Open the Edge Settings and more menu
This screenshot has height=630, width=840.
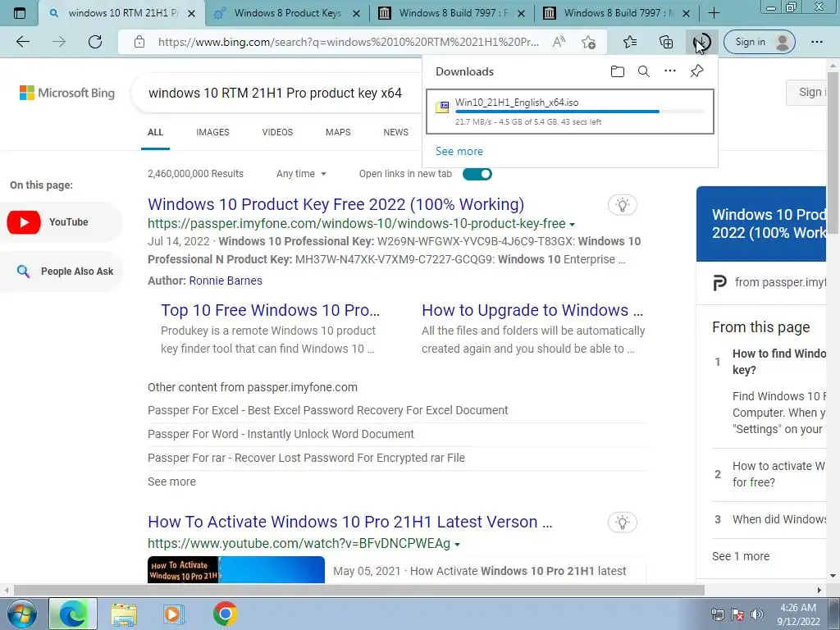(x=817, y=42)
